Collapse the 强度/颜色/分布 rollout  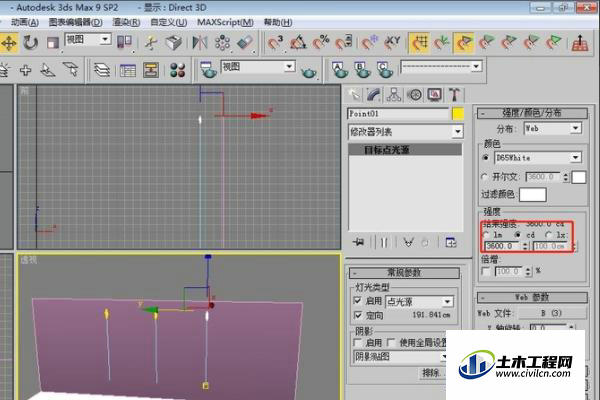pos(532,113)
